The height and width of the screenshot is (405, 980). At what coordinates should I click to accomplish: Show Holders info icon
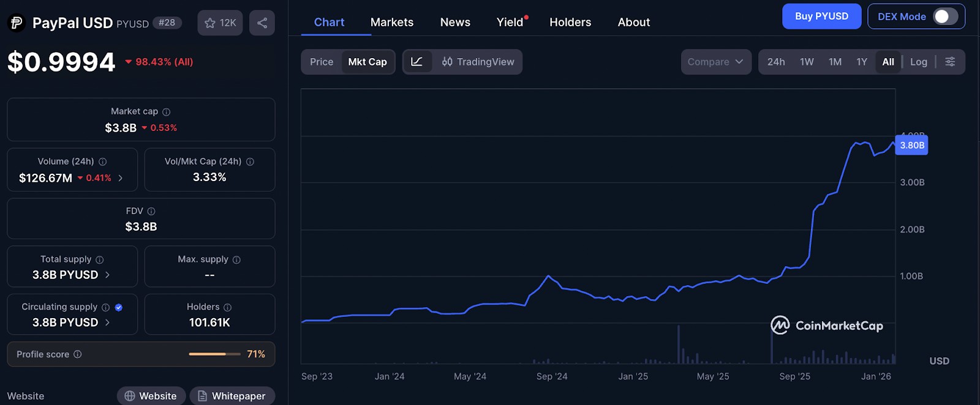pos(227,308)
